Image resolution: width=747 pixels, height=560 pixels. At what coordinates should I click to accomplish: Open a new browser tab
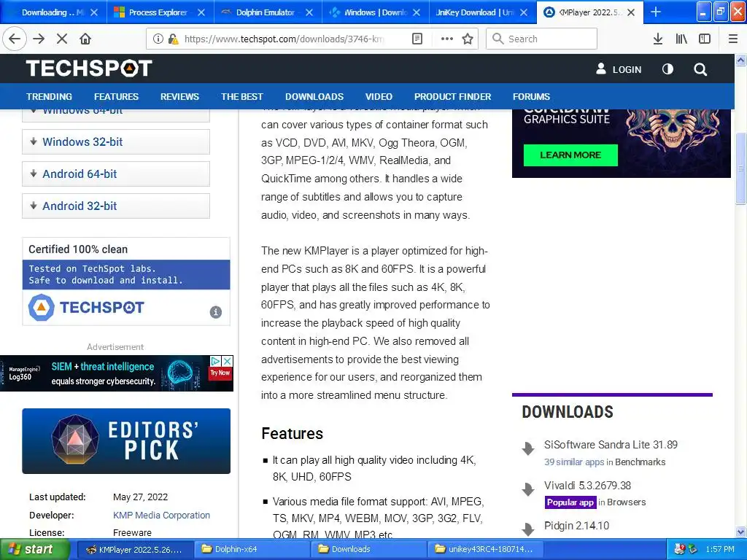[x=656, y=12]
